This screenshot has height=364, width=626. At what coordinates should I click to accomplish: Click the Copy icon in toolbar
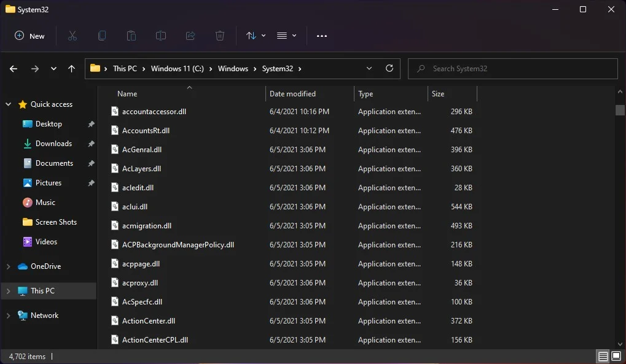pyautogui.click(x=102, y=36)
